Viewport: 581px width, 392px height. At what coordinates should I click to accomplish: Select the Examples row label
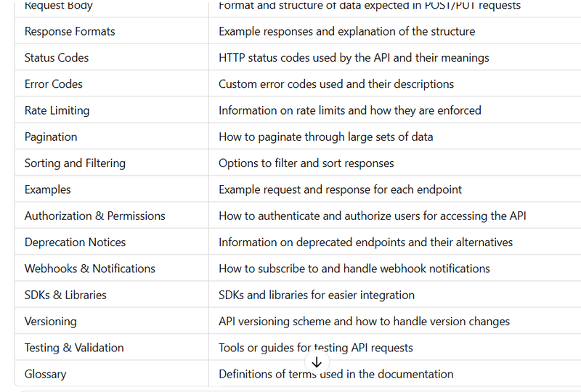48,189
